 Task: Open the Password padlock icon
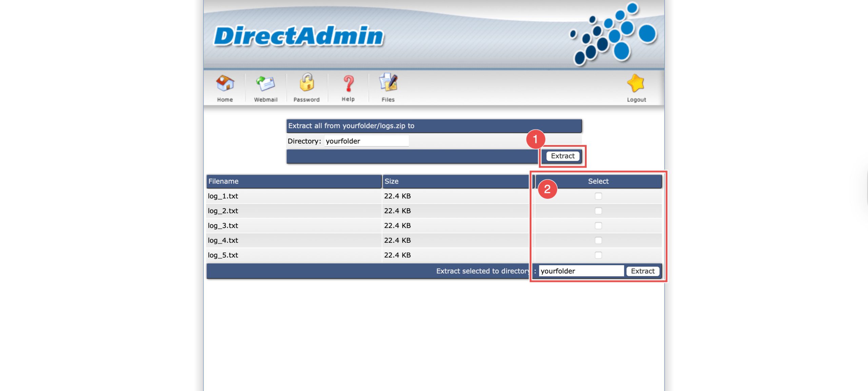tap(307, 82)
